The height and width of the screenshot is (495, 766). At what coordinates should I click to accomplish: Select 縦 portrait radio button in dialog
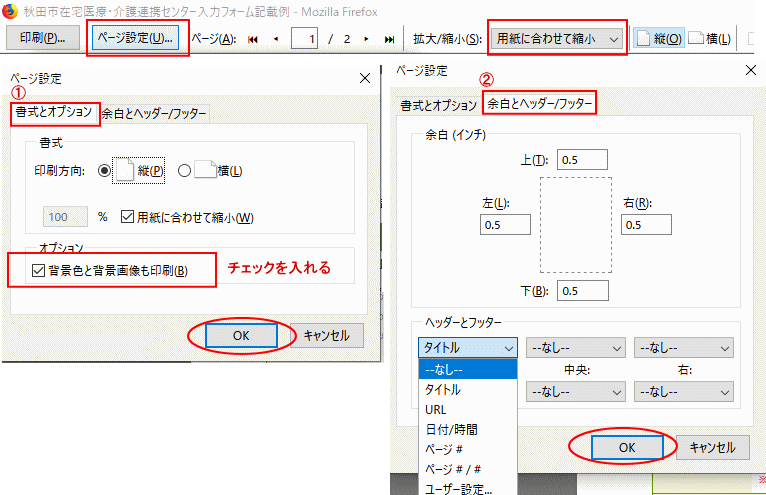click(106, 171)
